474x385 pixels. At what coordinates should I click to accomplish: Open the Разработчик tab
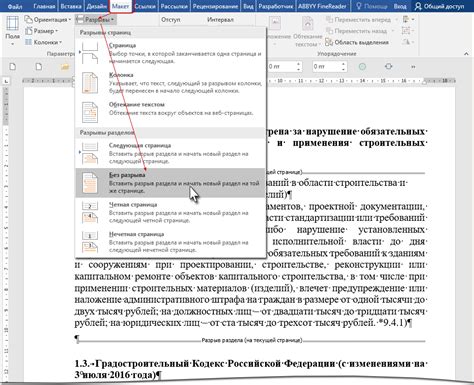[x=275, y=6]
